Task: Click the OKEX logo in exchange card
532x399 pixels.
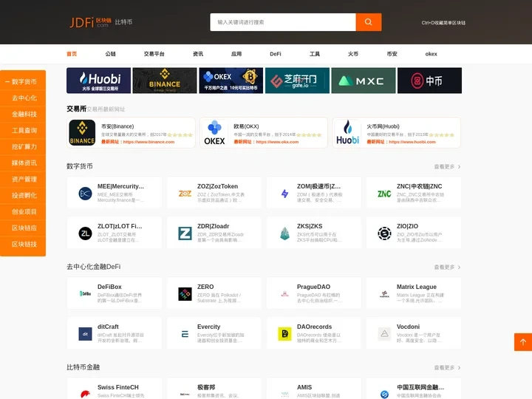Action: pos(214,133)
